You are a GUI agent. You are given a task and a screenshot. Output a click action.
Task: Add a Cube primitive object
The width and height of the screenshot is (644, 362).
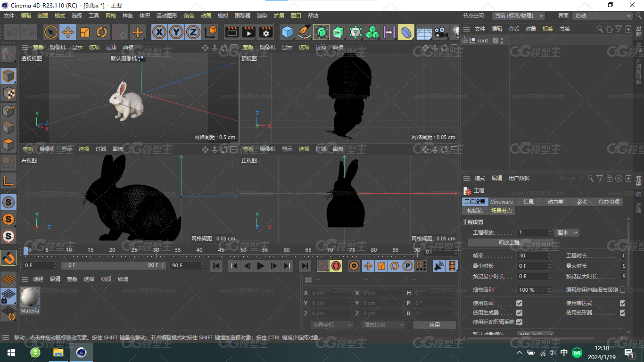[287, 32]
